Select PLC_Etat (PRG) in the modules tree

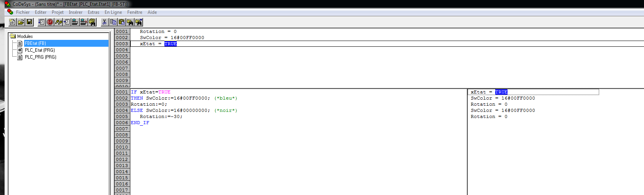[x=39, y=50]
